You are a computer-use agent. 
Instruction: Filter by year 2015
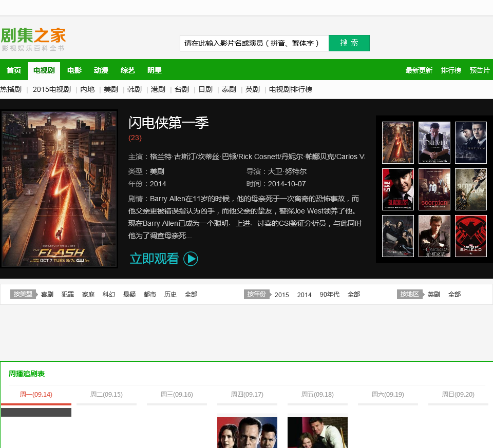tap(282, 295)
